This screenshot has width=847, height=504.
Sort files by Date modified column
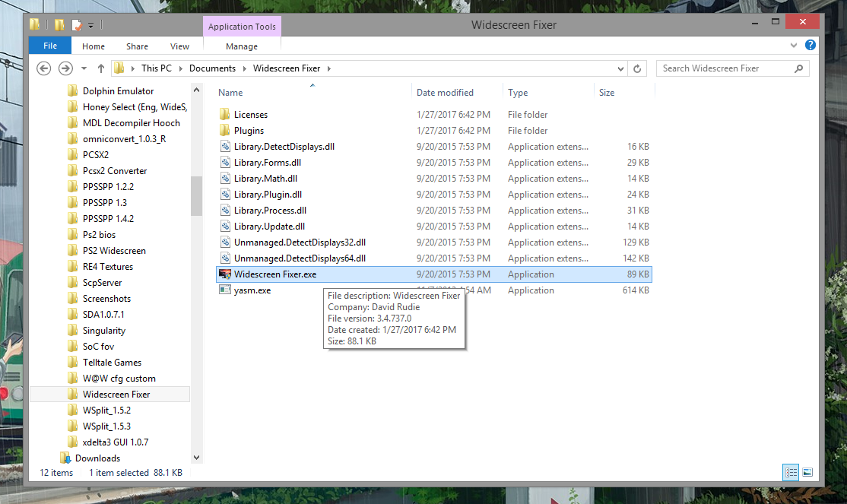click(445, 93)
